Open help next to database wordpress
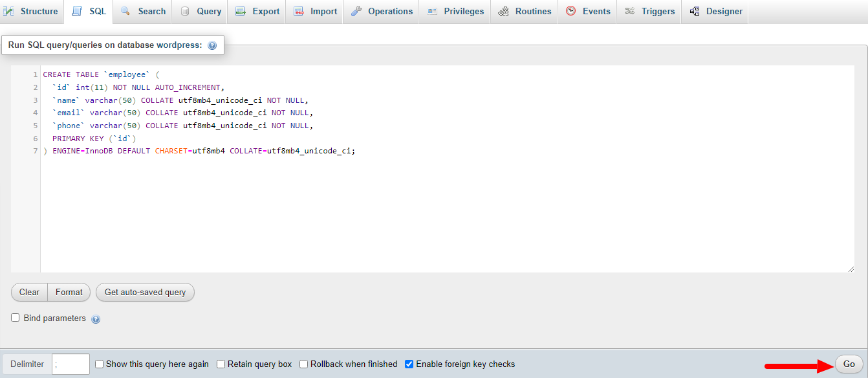The width and height of the screenshot is (868, 378). pyautogui.click(x=212, y=45)
